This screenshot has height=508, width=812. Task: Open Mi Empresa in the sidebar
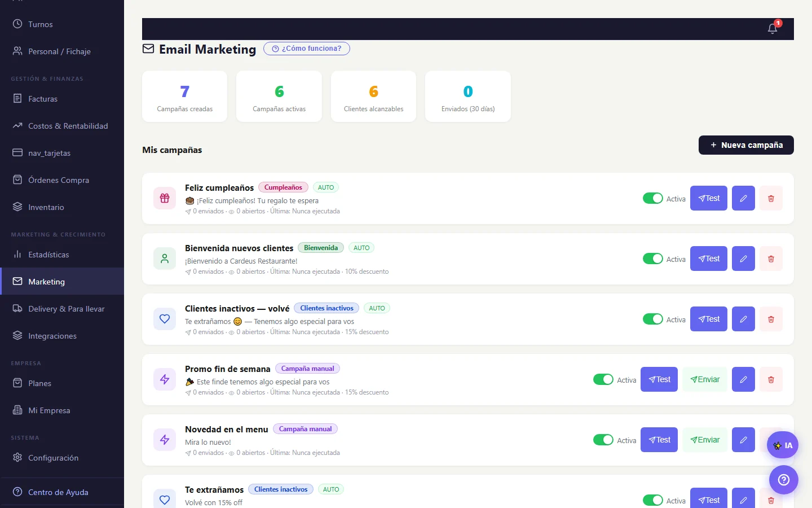[62, 410]
